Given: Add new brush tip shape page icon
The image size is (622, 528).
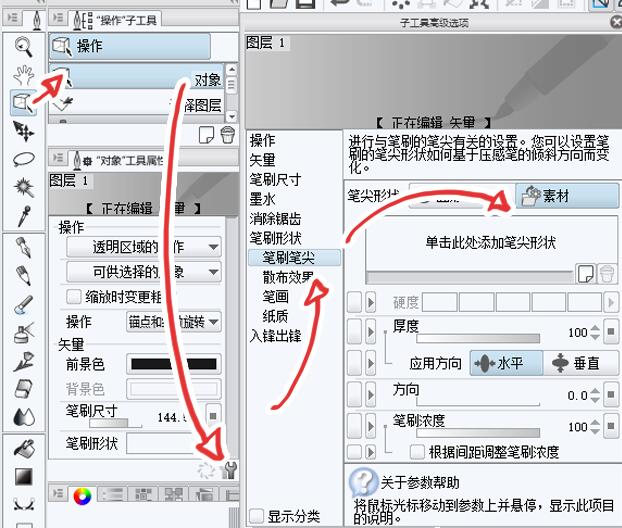Looking at the screenshot, I should (x=586, y=274).
